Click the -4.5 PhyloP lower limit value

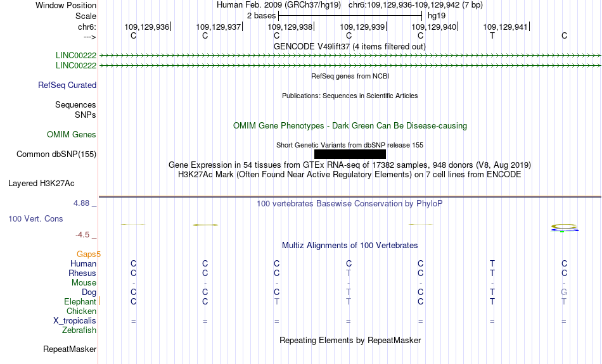[x=82, y=235]
